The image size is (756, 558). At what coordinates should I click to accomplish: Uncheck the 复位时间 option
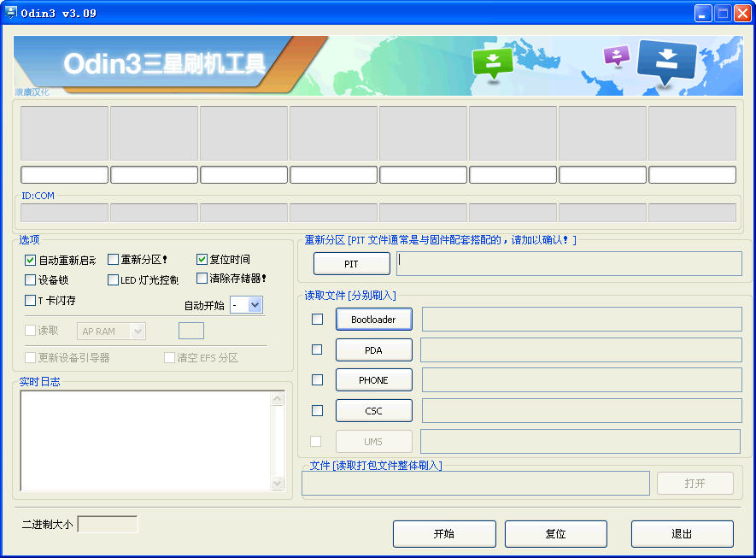(202, 259)
